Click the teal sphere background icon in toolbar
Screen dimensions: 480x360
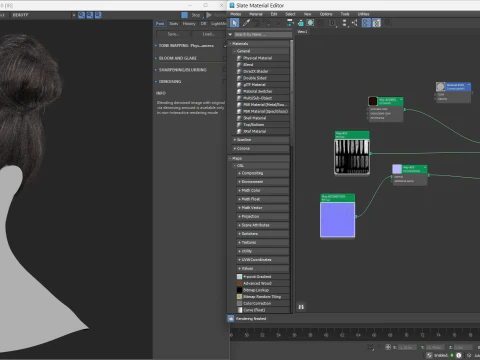tap(310, 23)
